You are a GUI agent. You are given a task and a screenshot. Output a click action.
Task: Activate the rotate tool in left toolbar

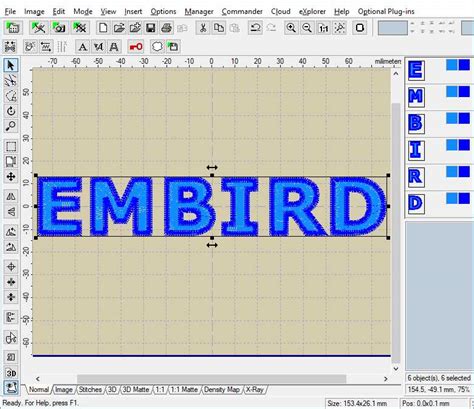(11, 111)
